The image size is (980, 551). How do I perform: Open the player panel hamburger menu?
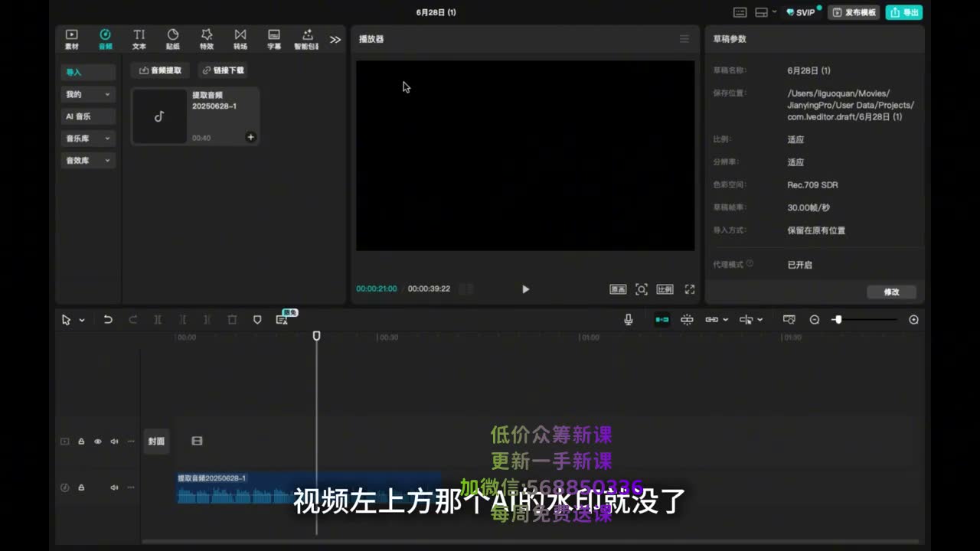click(x=684, y=39)
